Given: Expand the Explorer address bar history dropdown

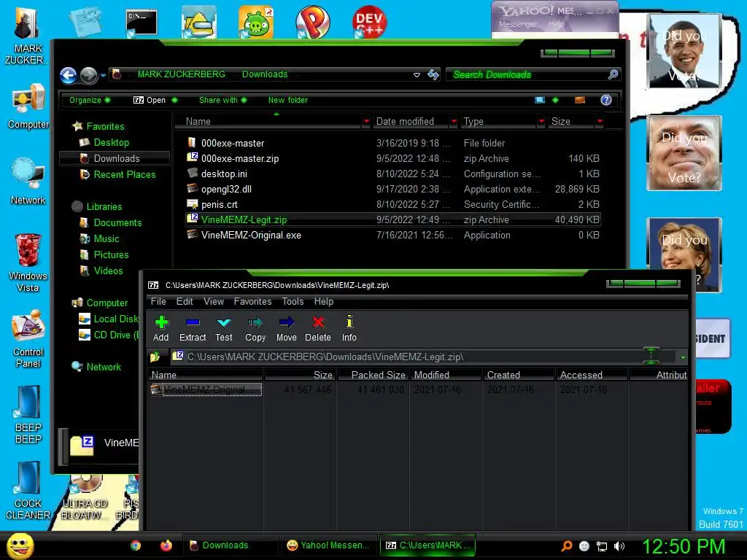Looking at the screenshot, I should coord(417,75).
